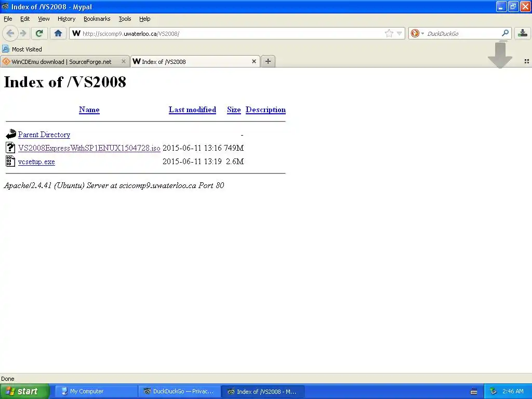The width and height of the screenshot is (532, 399).
Task: Click the binary file icon beside vcsetup.exe
Action: coord(10,161)
